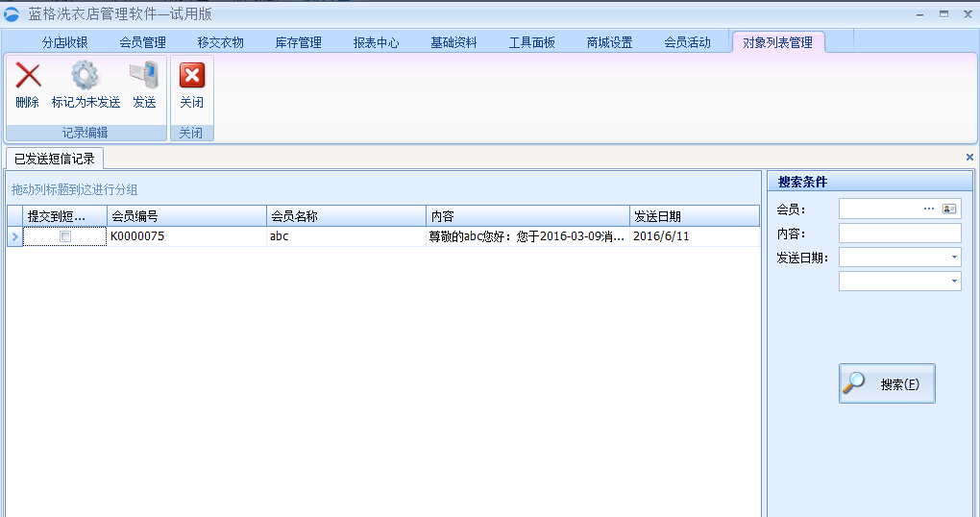
Task: Sort by the 会员编号 column header
Action: point(187,216)
